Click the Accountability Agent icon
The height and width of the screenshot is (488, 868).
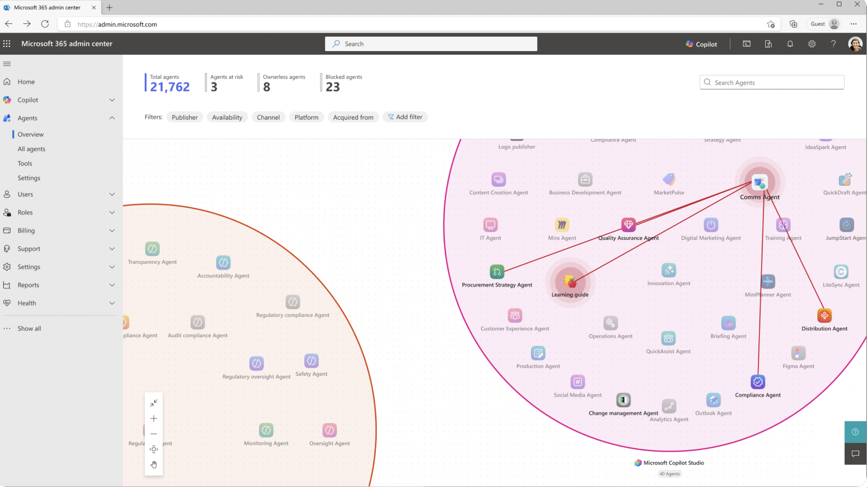223,263
